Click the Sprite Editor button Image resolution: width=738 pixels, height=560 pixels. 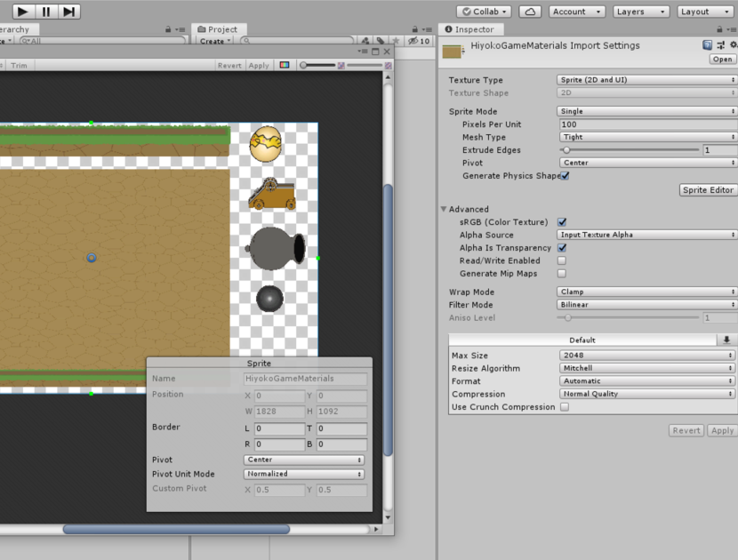[708, 189]
